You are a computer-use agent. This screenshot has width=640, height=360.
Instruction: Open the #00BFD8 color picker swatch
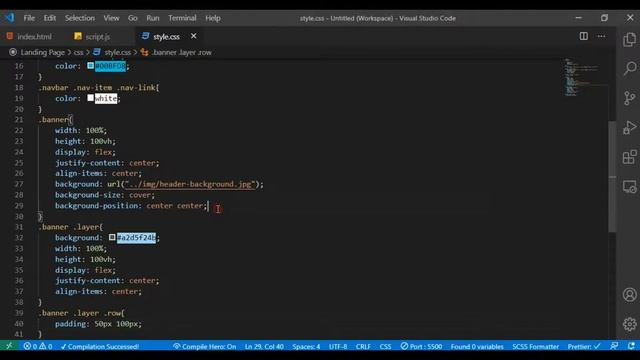[91, 65]
